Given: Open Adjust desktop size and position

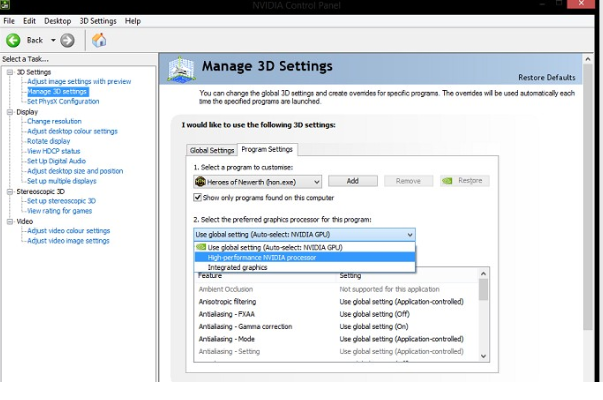Looking at the screenshot, I should click(x=75, y=171).
